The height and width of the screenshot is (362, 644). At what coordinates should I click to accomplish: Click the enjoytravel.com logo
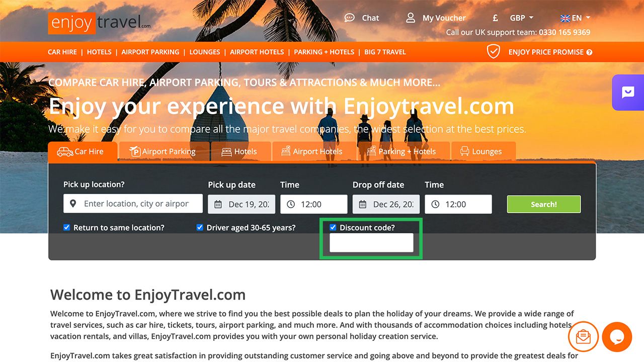(100, 23)
